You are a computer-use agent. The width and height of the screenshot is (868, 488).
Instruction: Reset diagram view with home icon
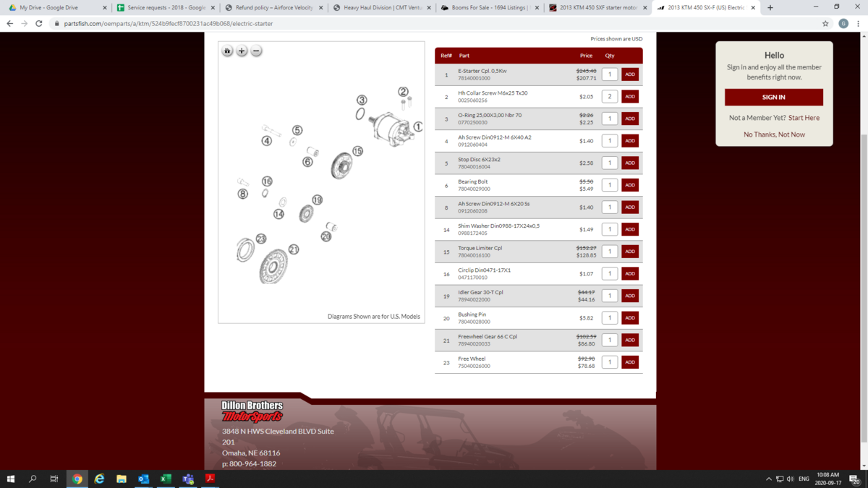[227, 51]
